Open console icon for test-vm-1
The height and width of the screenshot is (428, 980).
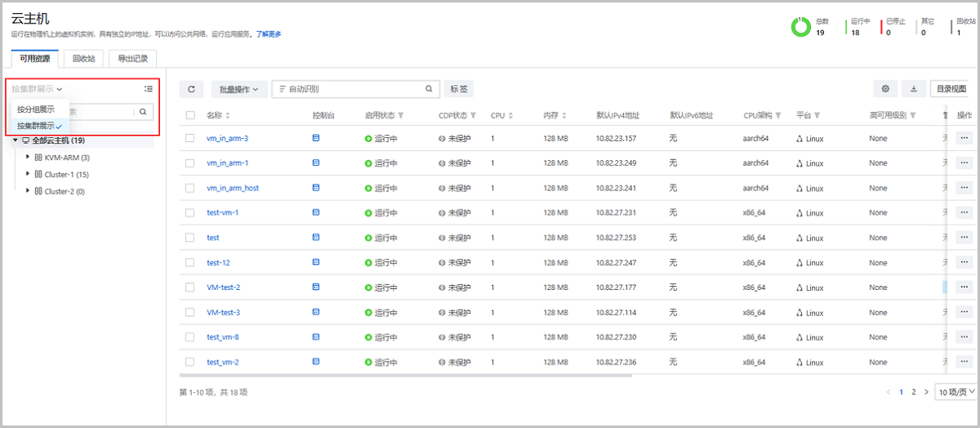(316, 212)
